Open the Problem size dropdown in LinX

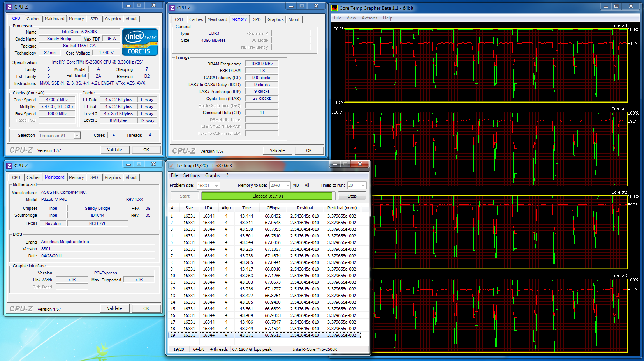(x=208, y=186)
